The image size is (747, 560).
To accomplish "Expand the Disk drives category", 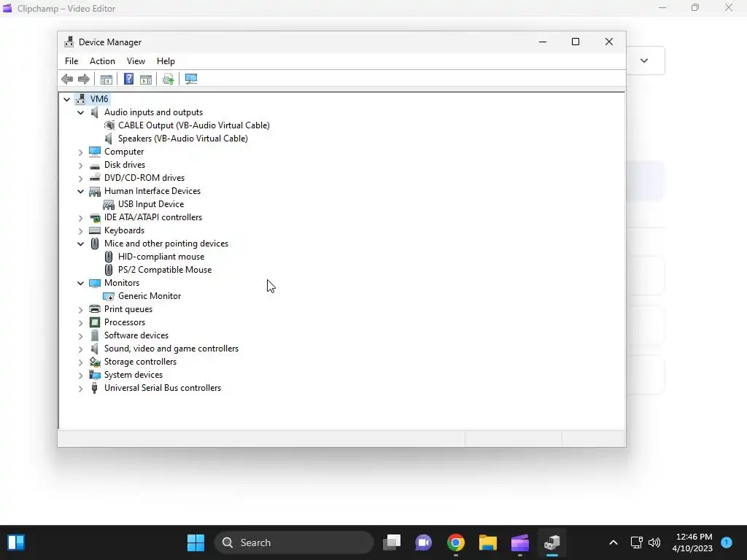I will 80,166.
